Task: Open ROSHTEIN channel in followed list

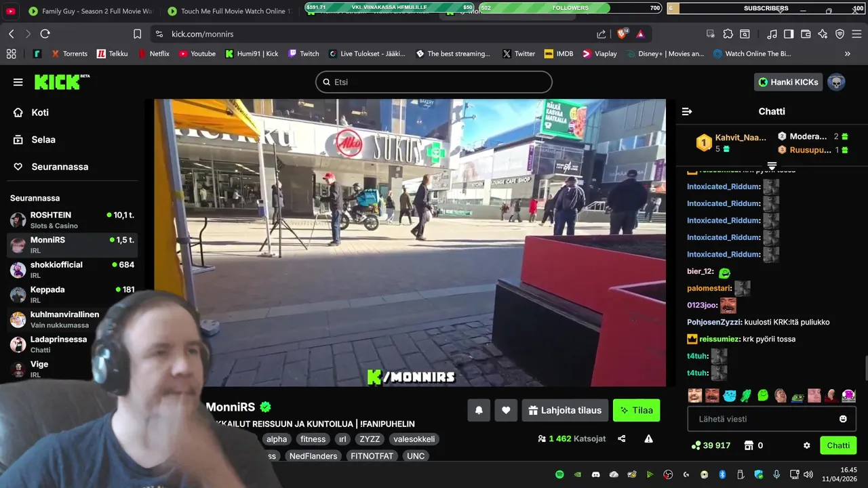Action: [x=72, y=220]
